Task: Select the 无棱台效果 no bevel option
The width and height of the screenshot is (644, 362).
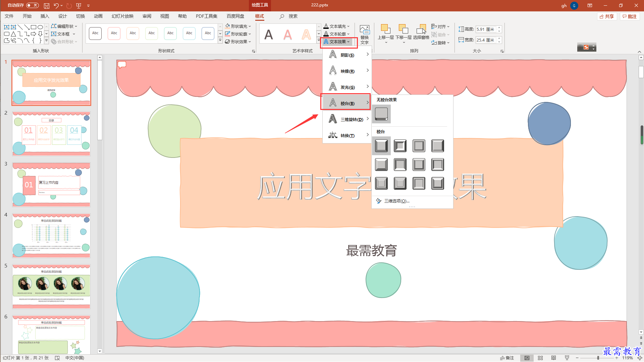Action: coord(381,114)
